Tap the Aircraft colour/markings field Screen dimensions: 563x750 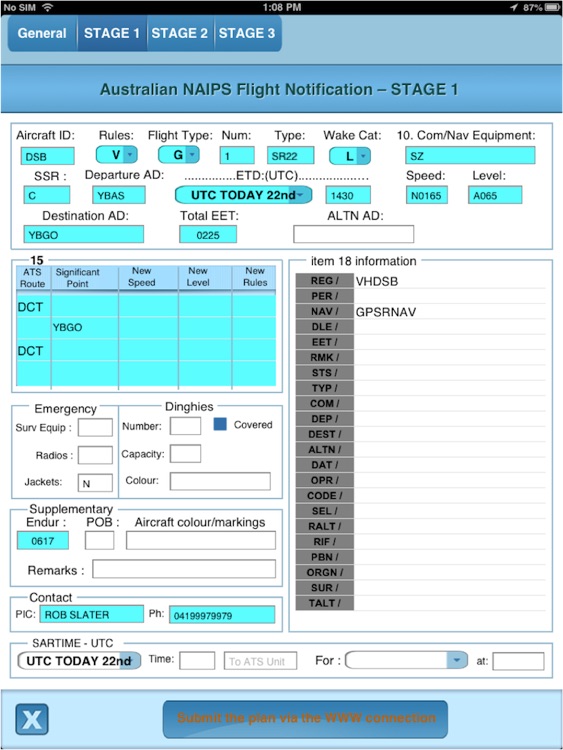pos(201,540)
